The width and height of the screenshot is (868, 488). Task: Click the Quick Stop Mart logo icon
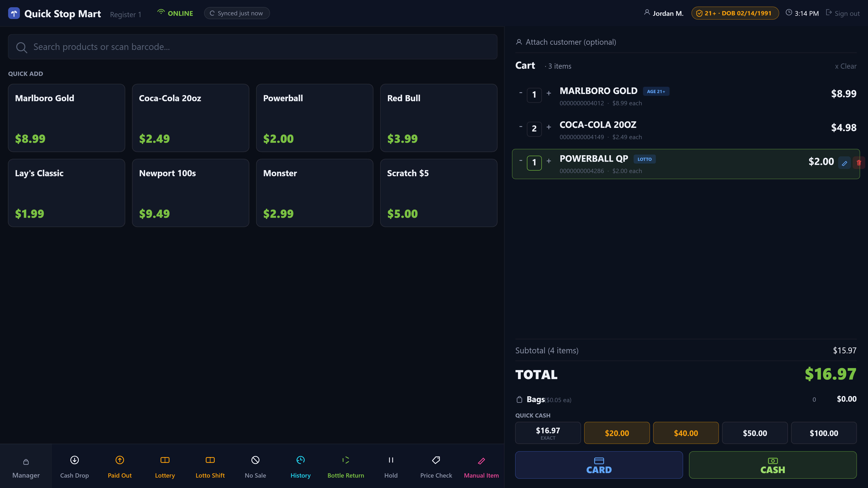pyautogui.click(x=14, y=14)
